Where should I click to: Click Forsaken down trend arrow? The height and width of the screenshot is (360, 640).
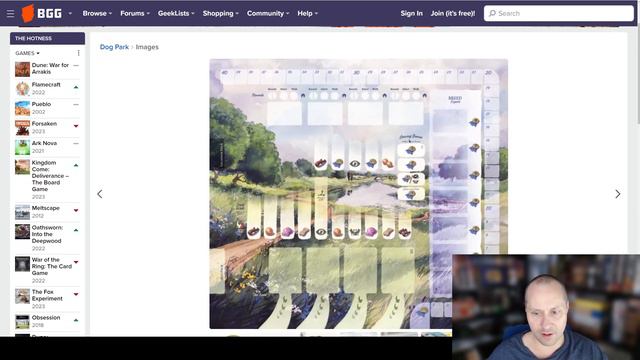[x=76, y=126]
